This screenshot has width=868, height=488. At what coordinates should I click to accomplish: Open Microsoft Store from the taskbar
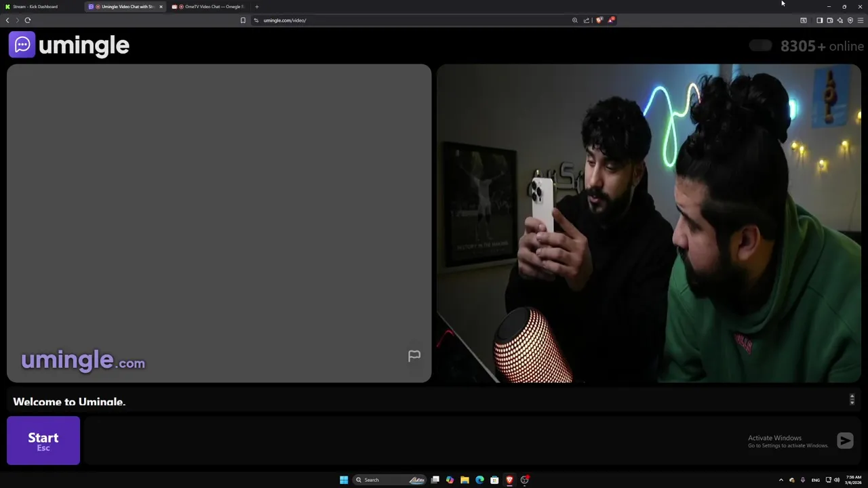click(x=494, y=480)
